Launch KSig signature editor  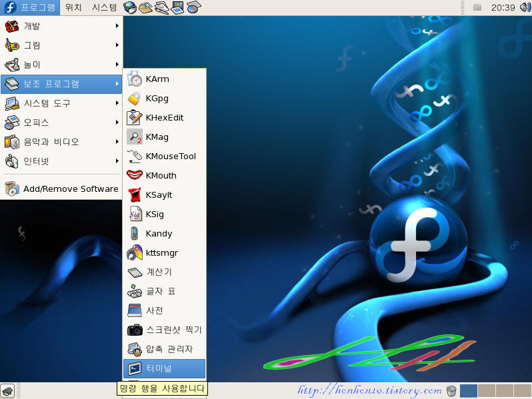(165, 214)
